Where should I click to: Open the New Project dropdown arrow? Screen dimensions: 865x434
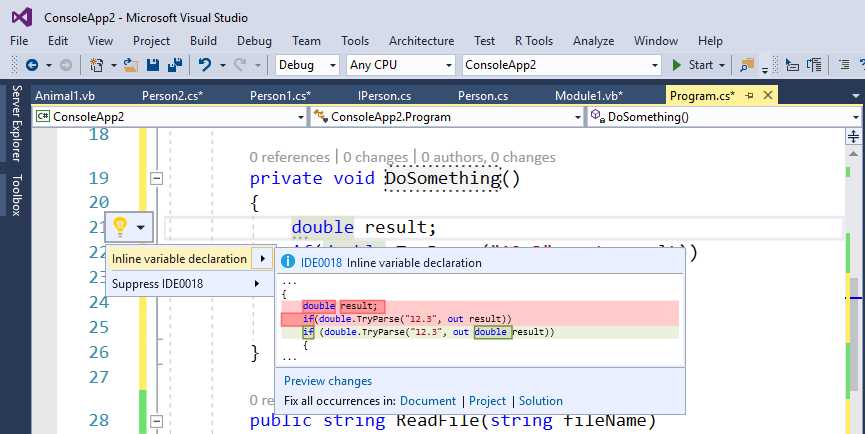(113, 65)
